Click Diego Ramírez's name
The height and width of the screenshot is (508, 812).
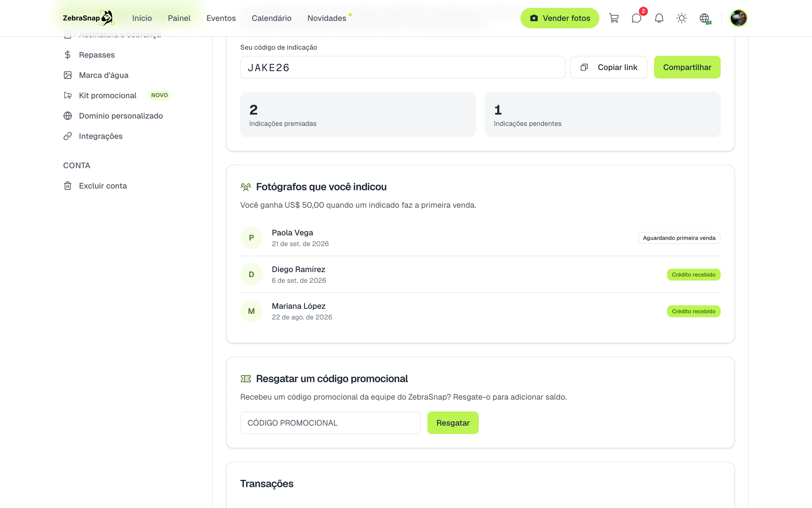click(298, 270)
